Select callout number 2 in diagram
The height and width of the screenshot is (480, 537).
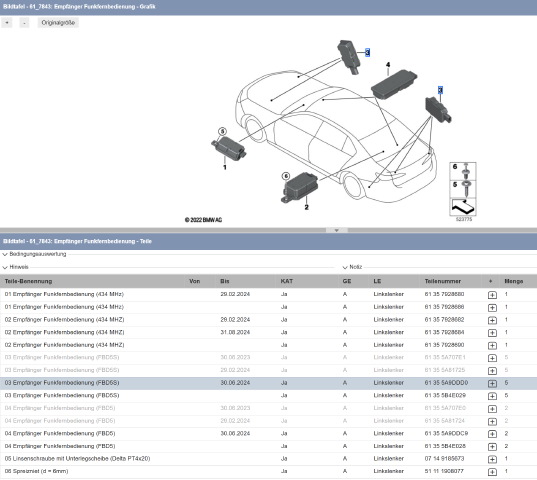point(307,207)
